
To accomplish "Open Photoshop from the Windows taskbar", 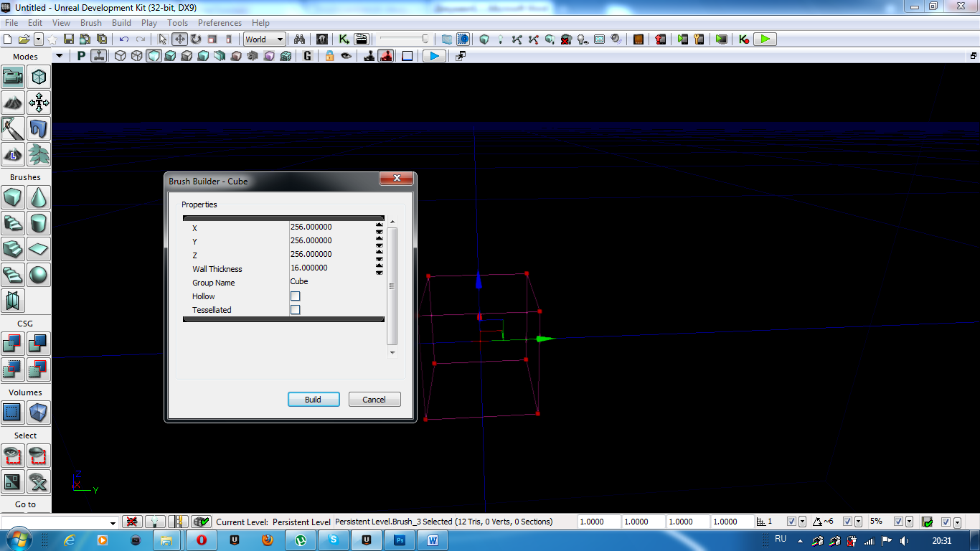I will pyautogui.click(x=400, y=540).
